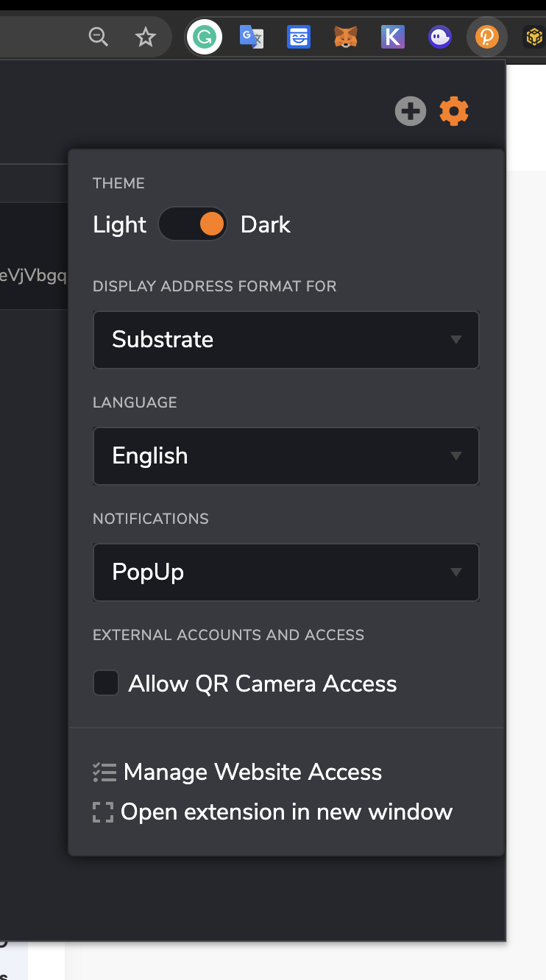Click the zoom magnifier icon in address bar

pos(99,37)
